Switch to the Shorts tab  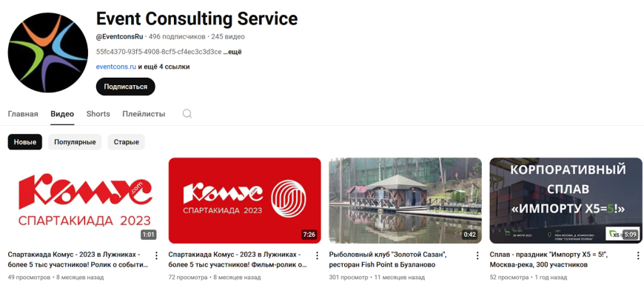click(x=98, y=114)
